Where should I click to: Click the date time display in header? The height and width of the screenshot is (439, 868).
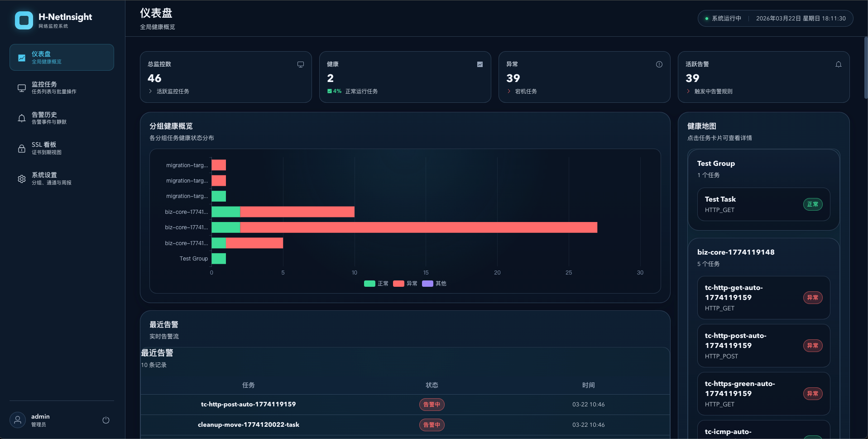tap(801, 19)
